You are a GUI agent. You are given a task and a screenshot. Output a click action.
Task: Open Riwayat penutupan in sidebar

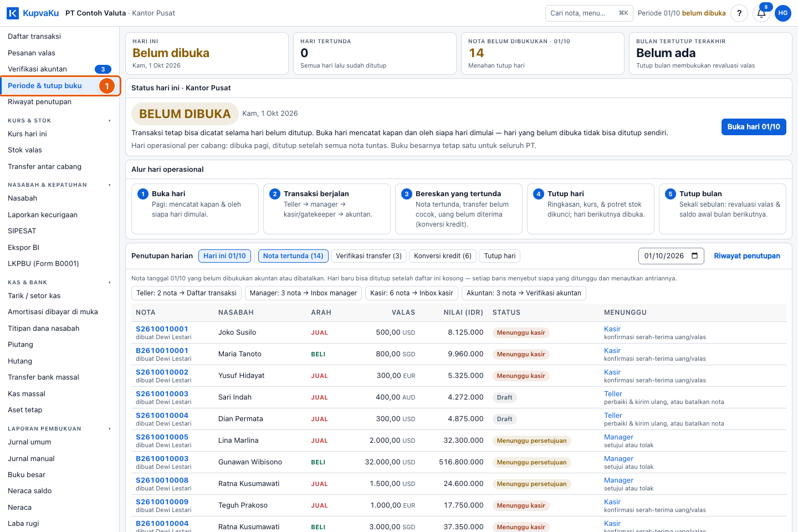pos(60,102)
